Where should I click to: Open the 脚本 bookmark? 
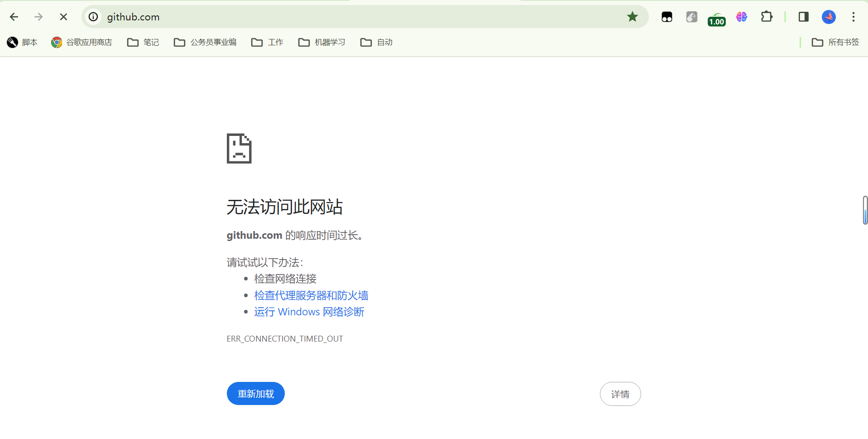pos(22,42)
